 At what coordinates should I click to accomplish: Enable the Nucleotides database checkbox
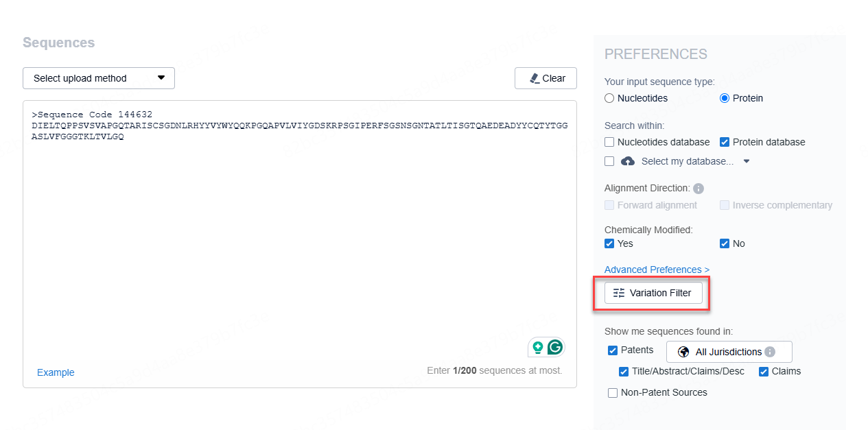click(609, 142)
